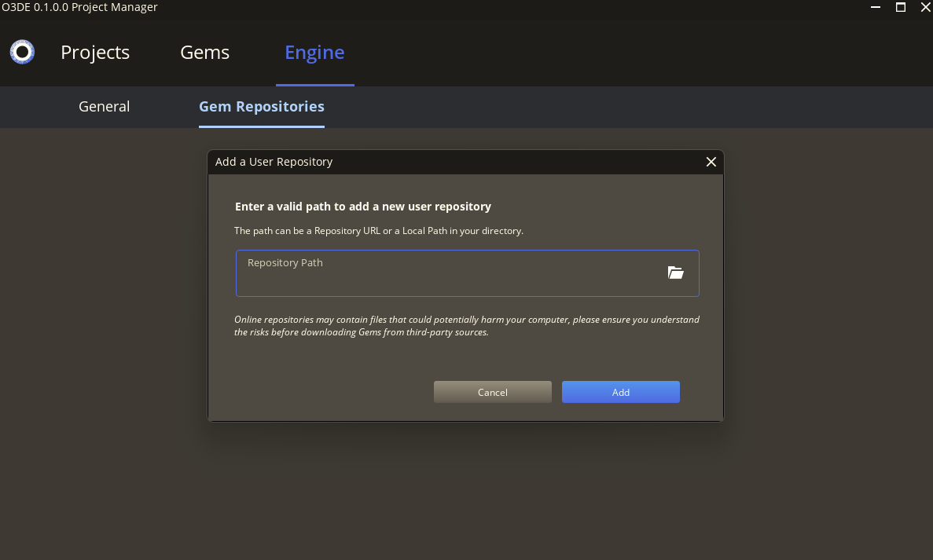Switch to the Projects tab
The height and width of the screenshot is (560, 933).
(x=94, y=52)
